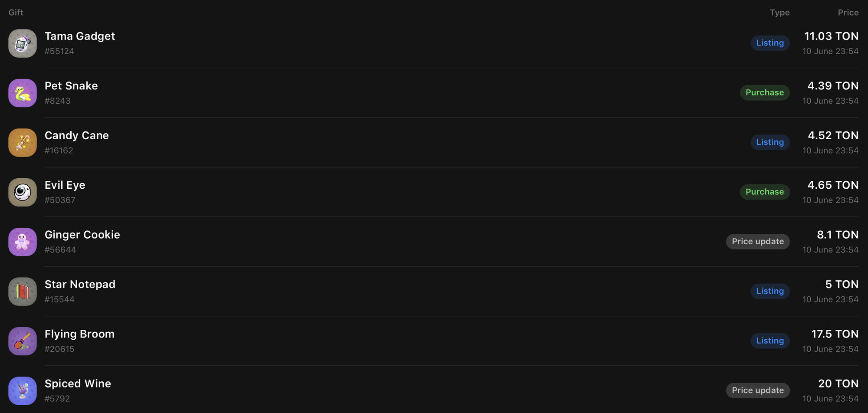This screenshot has width=868, height=413.
Task: Click the 11.03 TON price
Action: (x=831, y=36)
